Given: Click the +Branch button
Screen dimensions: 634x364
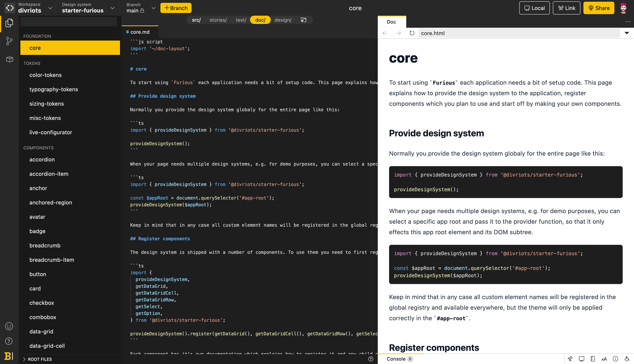Looking at the screenshot, I should [x=176, y=8].
